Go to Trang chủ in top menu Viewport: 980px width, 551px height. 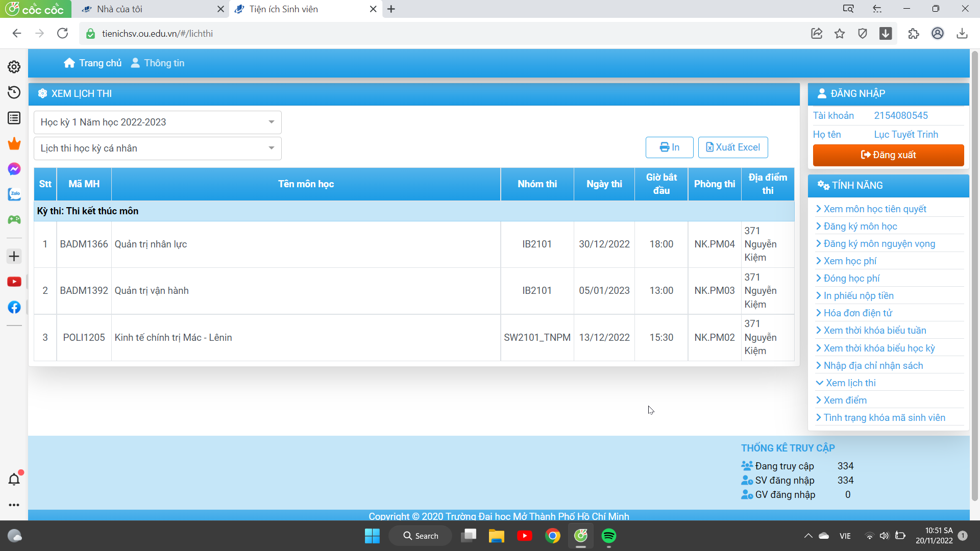pyautogui.click(x=93, y=63)
